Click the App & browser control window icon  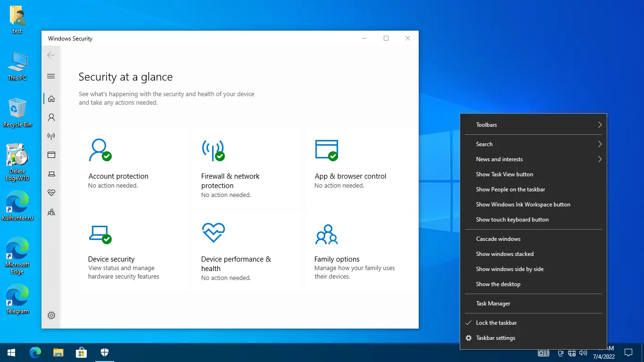point(327,150)
